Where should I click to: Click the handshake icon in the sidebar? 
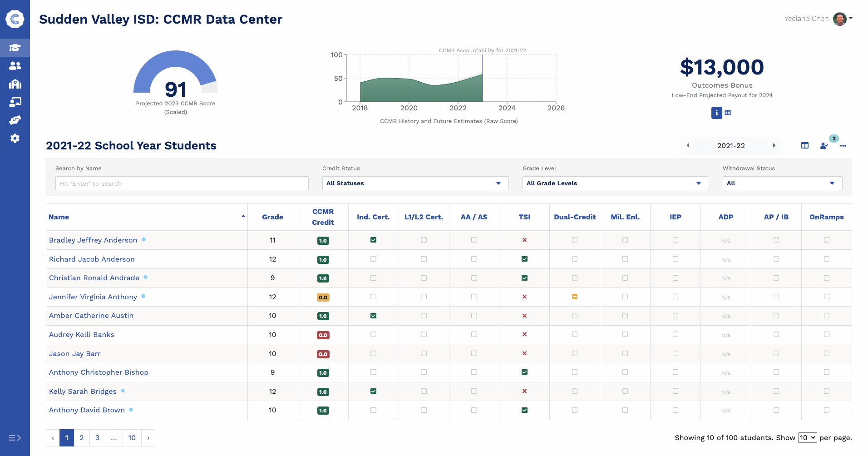pos(15,120)
